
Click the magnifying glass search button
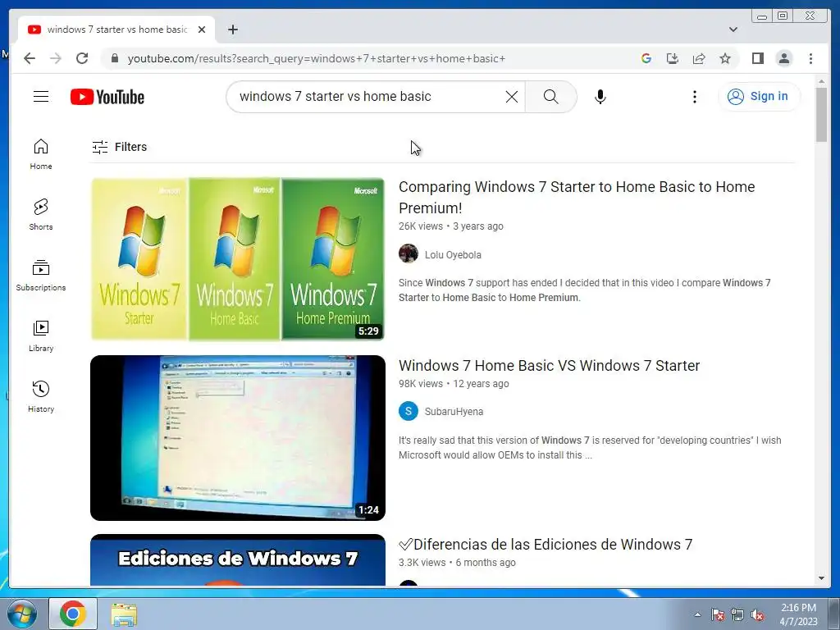point(550,97)
